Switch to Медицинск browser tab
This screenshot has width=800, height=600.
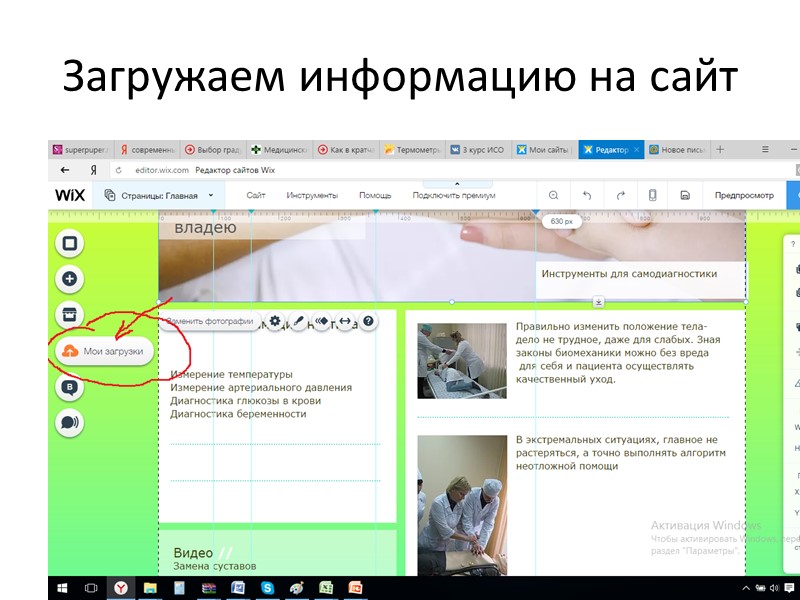coord(279,149)
